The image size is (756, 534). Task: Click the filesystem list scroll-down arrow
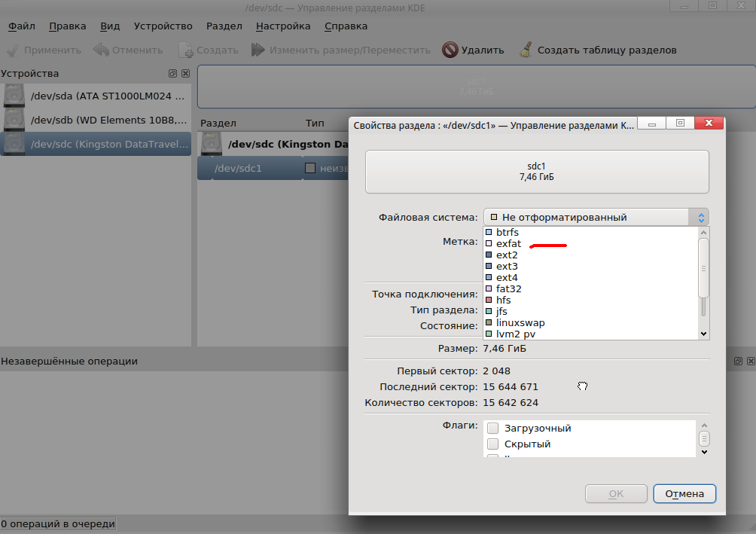pos(703,334)
